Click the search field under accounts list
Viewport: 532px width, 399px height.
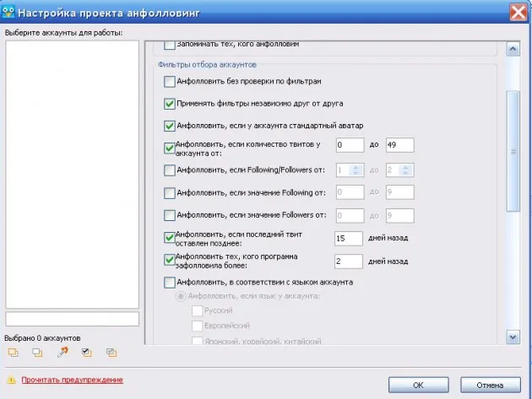tap(73, 319)
